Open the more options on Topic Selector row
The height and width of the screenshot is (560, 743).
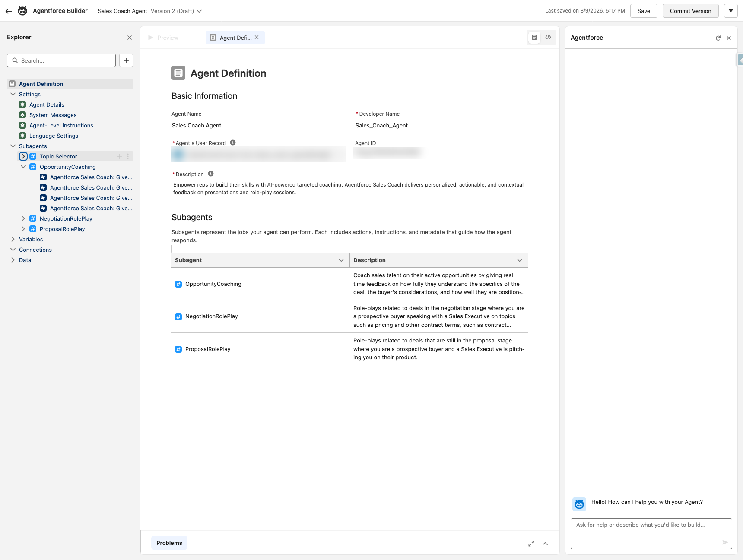(128, 156)
